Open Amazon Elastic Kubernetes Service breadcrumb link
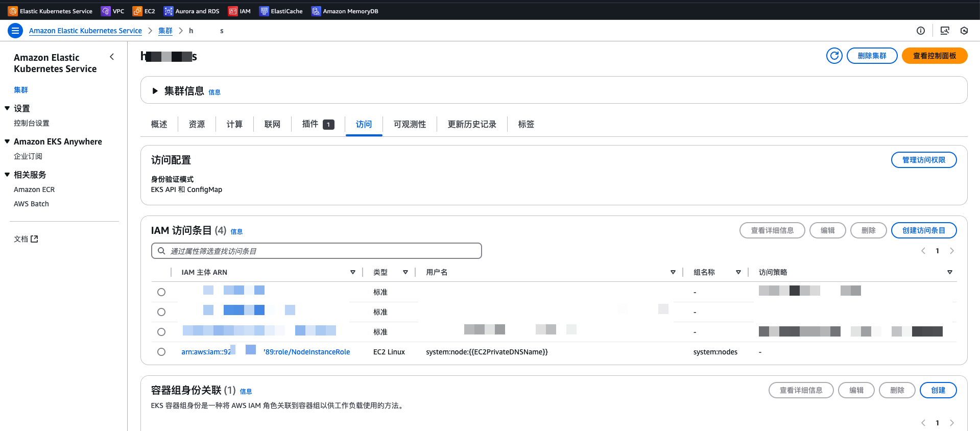Viewport: 980px width, 431px height. point(85,31)
